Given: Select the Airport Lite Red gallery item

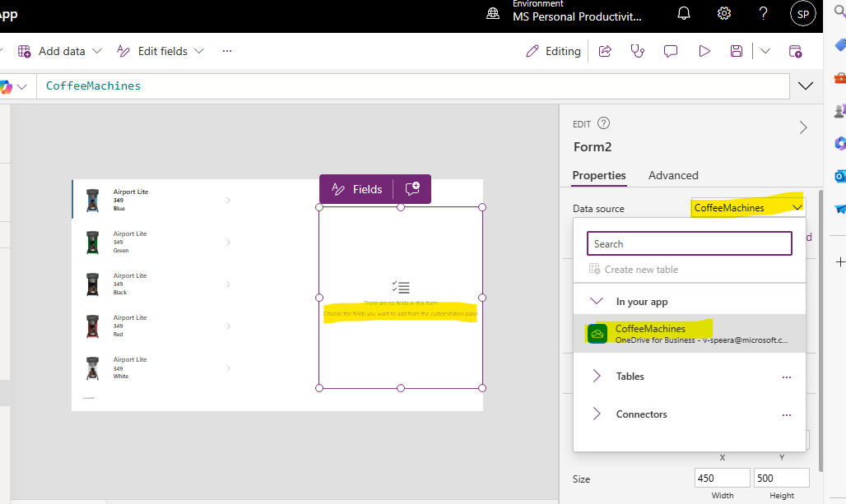Looking at the screenshot, I should coord(154,326).
